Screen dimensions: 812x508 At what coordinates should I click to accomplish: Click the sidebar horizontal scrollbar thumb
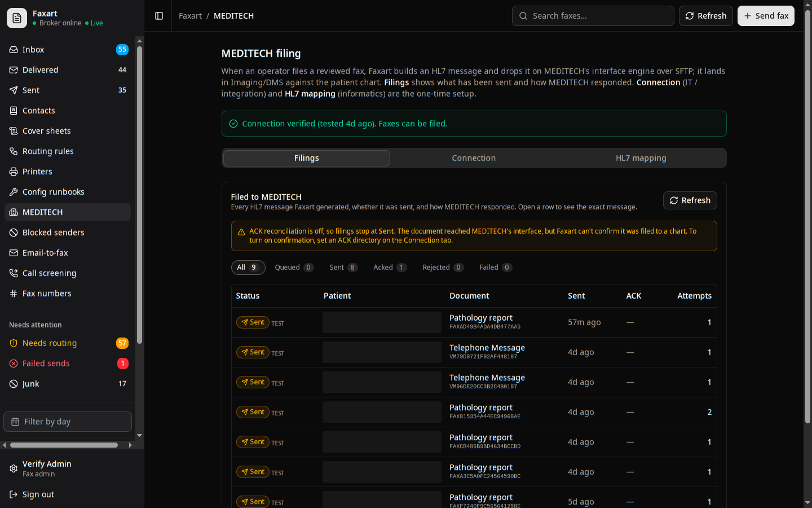64,445
